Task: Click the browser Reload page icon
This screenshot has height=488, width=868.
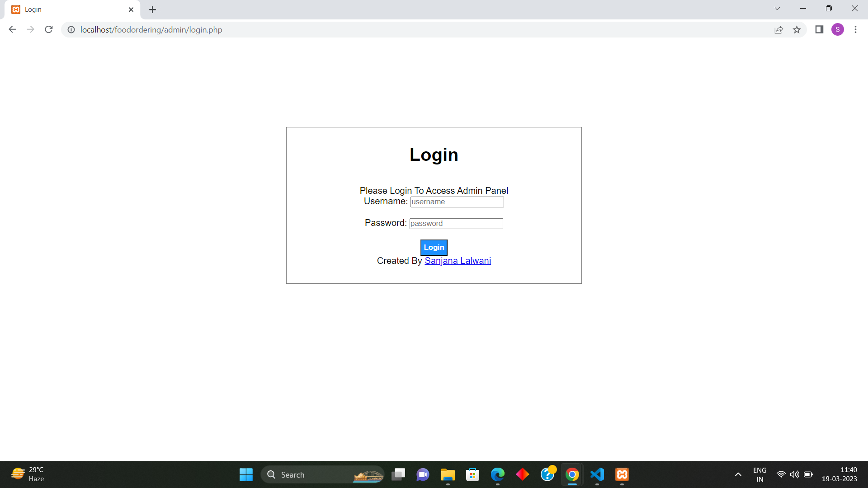Action: coord(49,30)
